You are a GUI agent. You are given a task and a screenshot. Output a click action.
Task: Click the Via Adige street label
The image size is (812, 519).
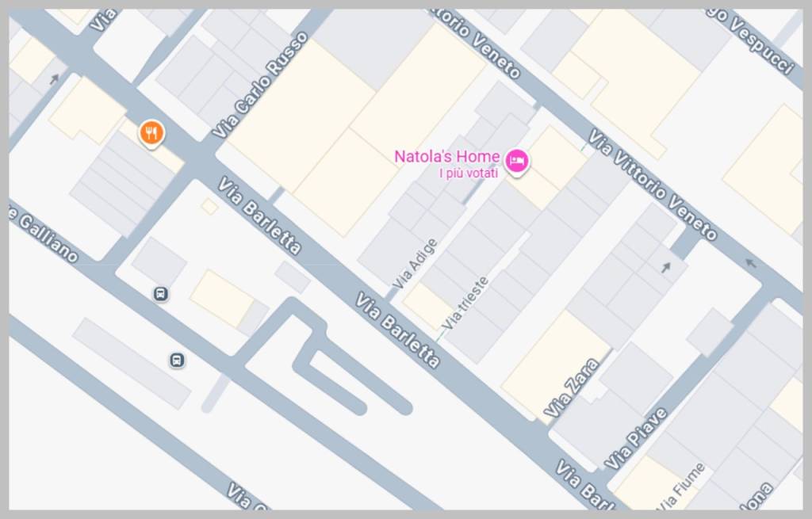pos(416,264)
